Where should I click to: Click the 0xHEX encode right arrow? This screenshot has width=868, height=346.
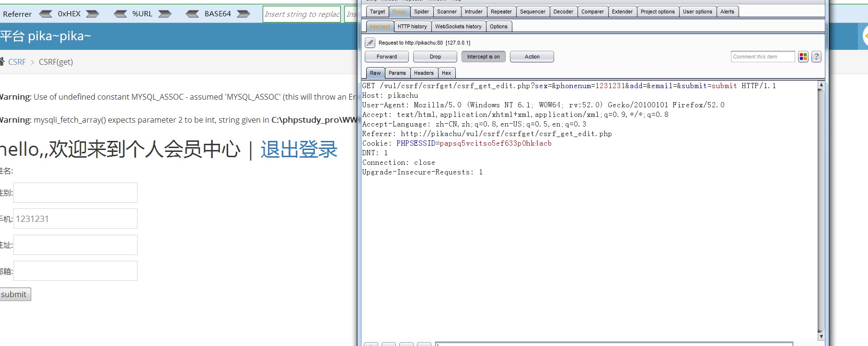[93, 14]
